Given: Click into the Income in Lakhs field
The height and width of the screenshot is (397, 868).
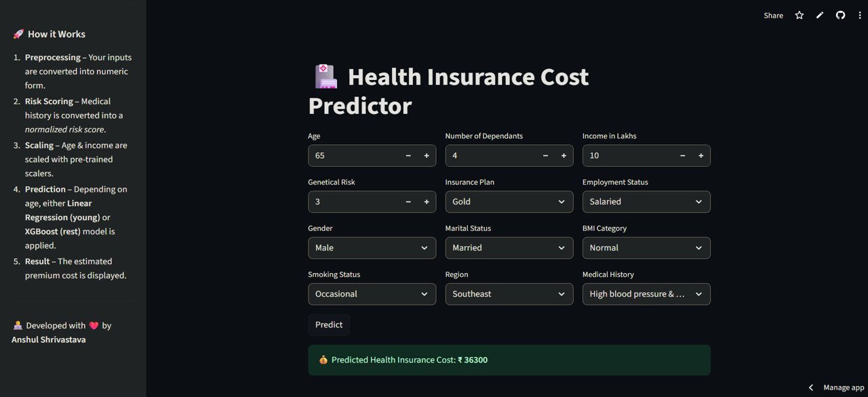Looking at the screenshot, I should click(x=627, y=156).
